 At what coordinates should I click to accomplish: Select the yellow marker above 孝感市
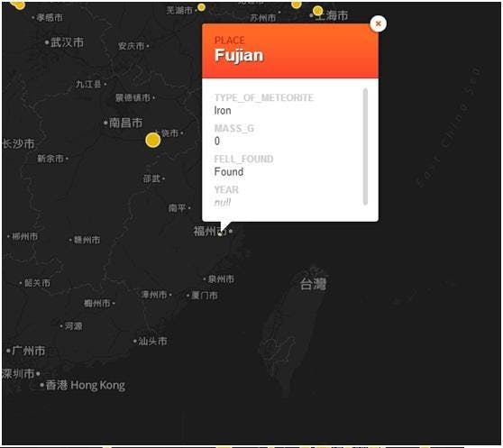[19, 5]
